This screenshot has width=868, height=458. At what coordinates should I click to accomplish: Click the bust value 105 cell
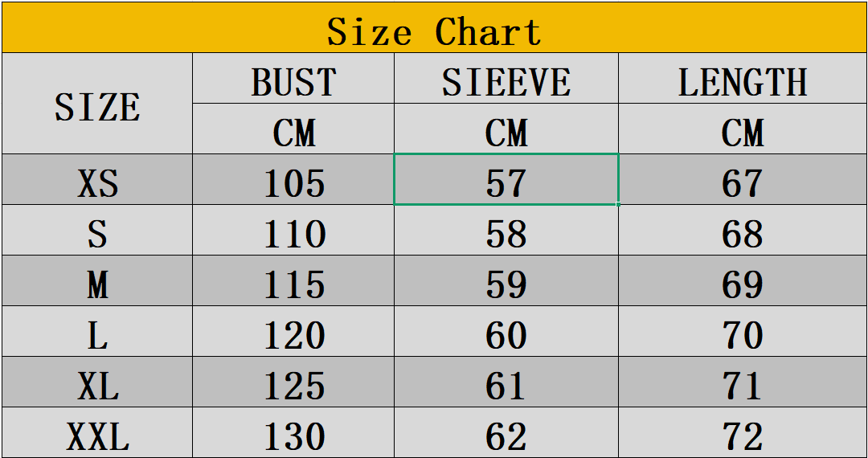coord(293,181)
